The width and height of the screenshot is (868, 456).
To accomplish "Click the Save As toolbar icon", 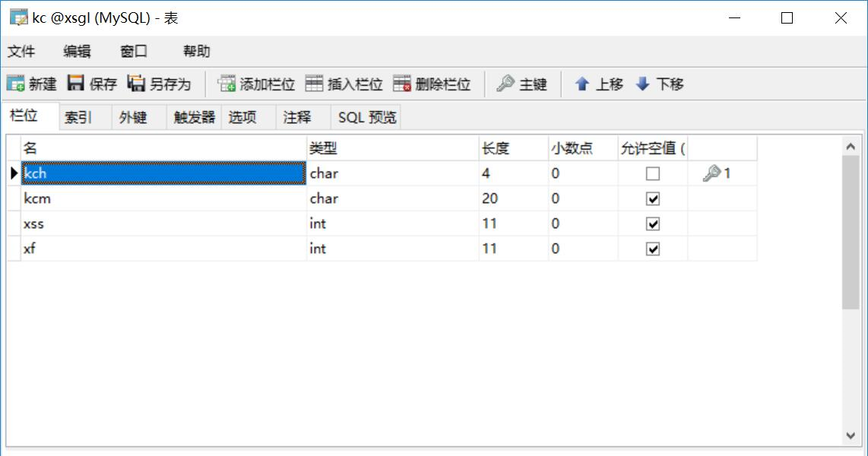I will [135, 83].
